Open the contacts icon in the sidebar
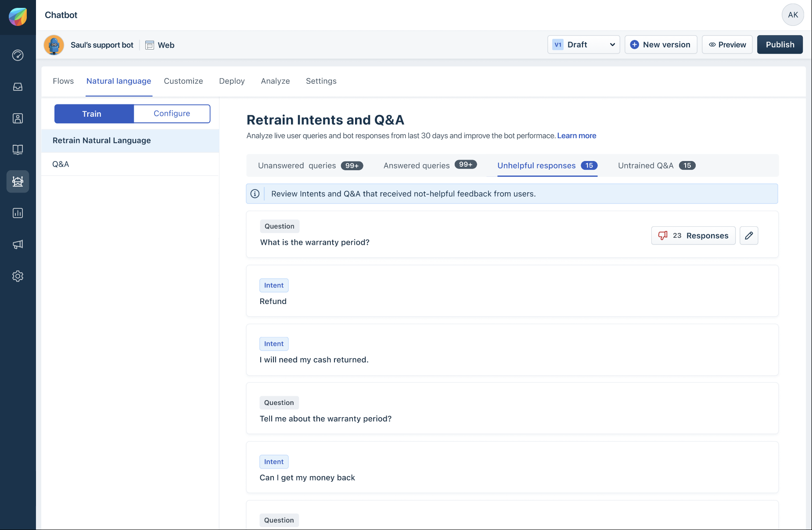This screenshot has height=530, width=812. (18, 118)
